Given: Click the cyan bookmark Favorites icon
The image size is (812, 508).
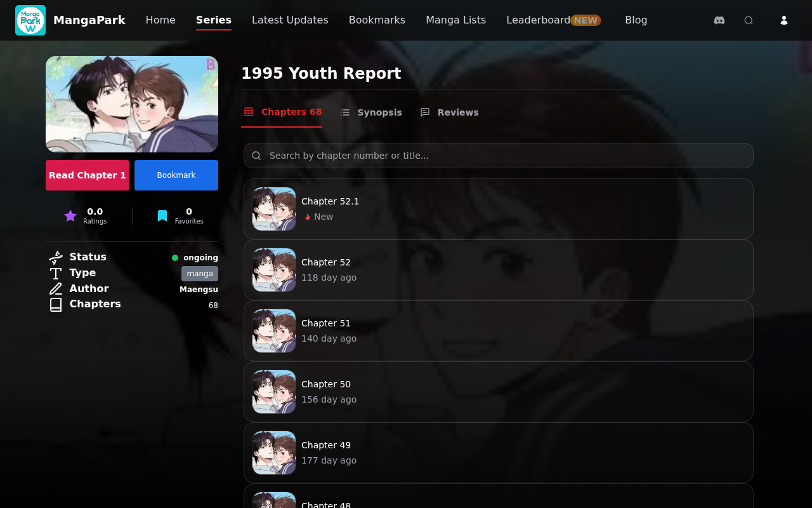Looking at the screenshot, I should click(x=162, y=216).
